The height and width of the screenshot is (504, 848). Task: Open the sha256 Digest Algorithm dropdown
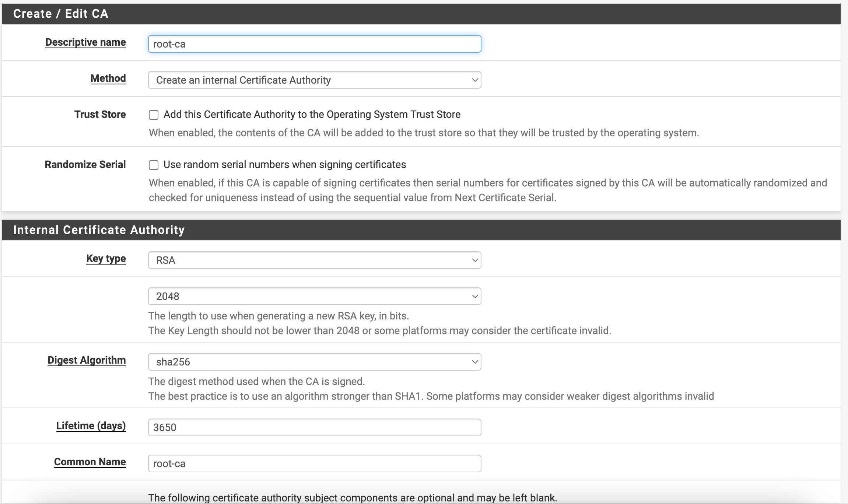[314, 362]
